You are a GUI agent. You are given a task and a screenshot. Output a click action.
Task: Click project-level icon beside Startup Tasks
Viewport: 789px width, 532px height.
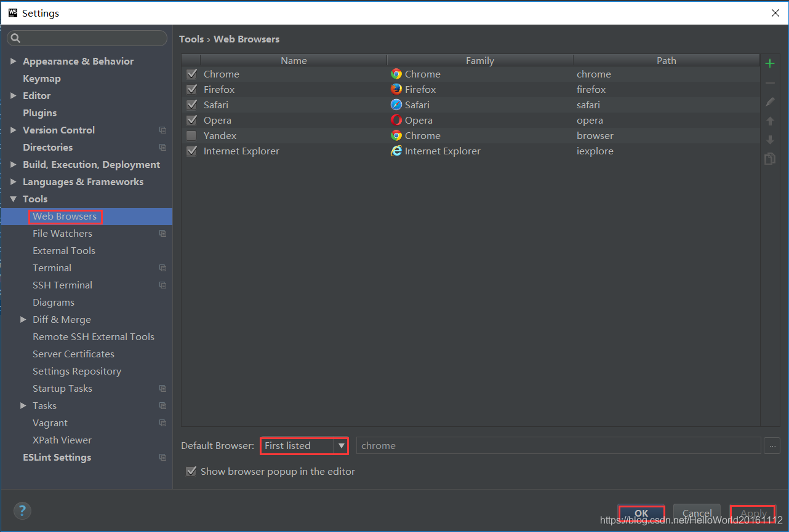point(162,389)
